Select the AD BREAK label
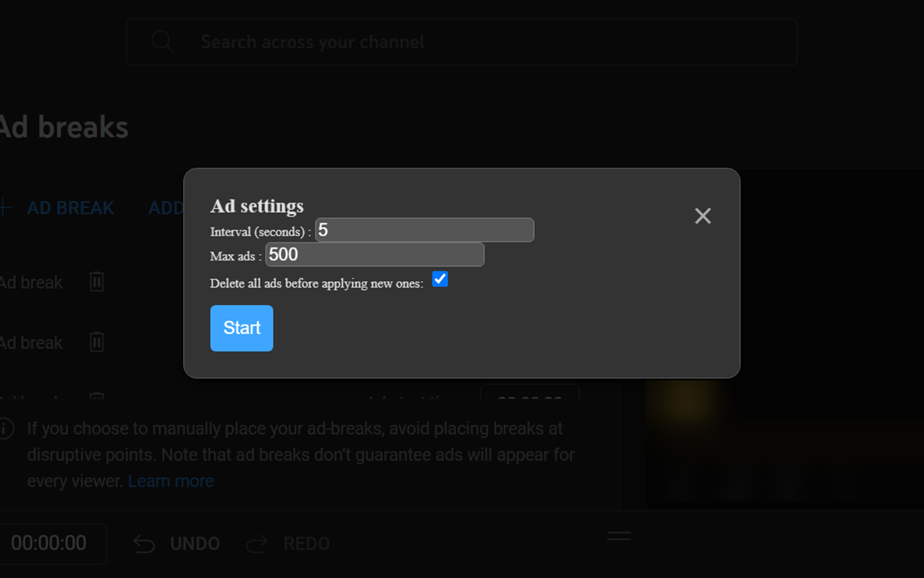 (71, 207)
